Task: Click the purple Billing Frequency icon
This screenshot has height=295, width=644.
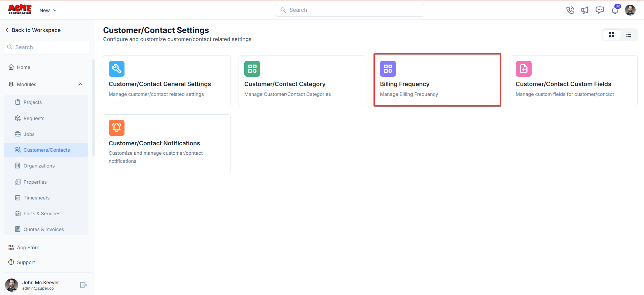Action: (388, 69)
